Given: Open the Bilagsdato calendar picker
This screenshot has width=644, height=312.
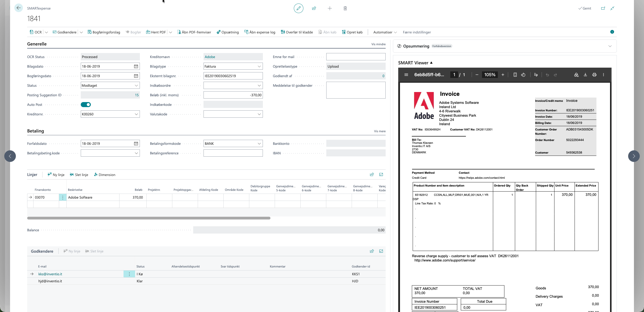Looking at the screenshot, I should coord(136,66).
